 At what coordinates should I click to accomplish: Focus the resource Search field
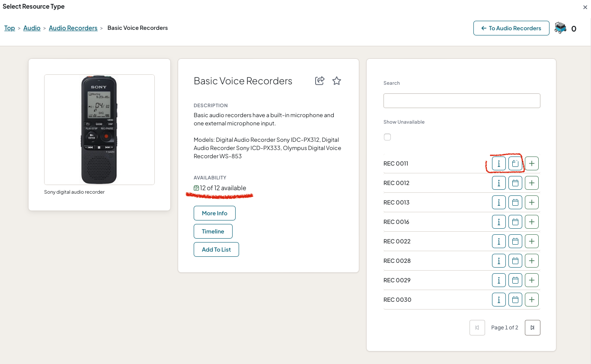pyautogui.click(x=462, y=101)
